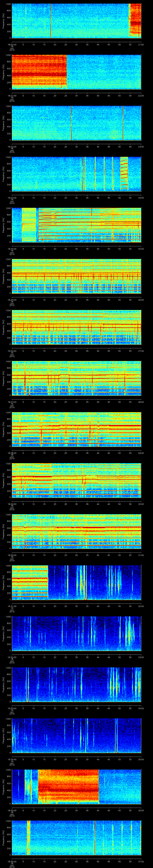
Task: Click the 36:00 end time label
Action: click(141, 810)
